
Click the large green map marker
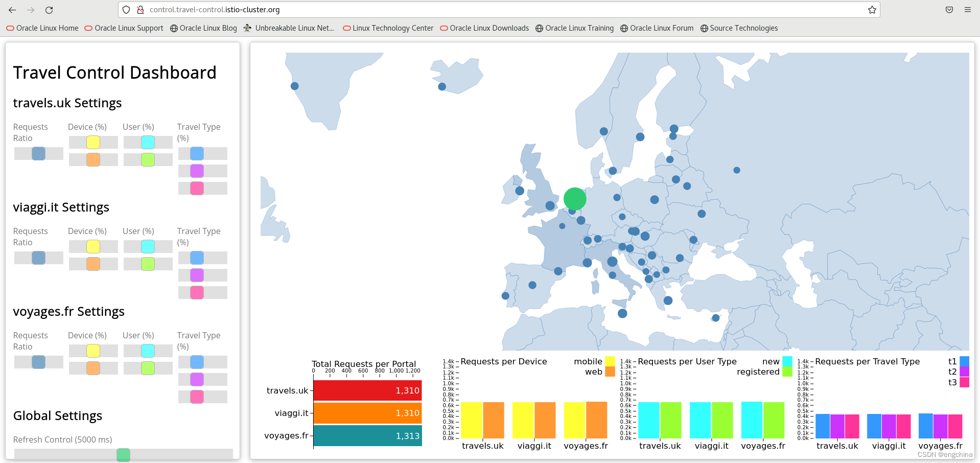point(575,199)
